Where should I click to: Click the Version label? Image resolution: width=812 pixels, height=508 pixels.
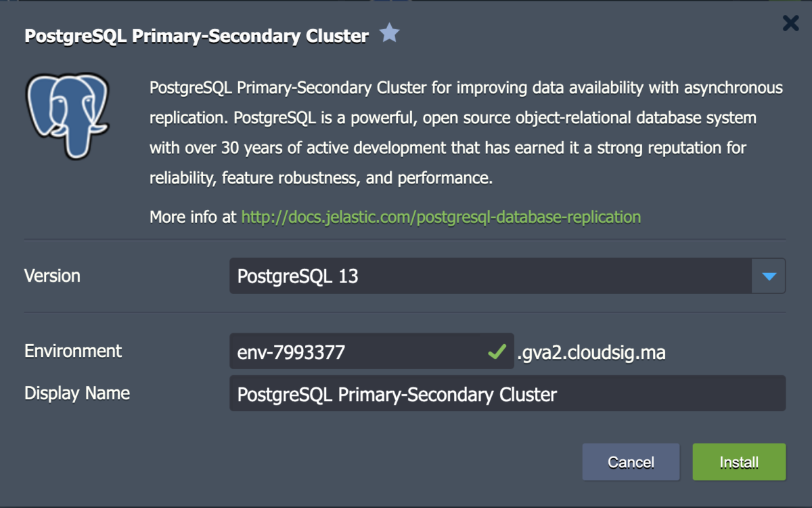[x=52, y=276]
